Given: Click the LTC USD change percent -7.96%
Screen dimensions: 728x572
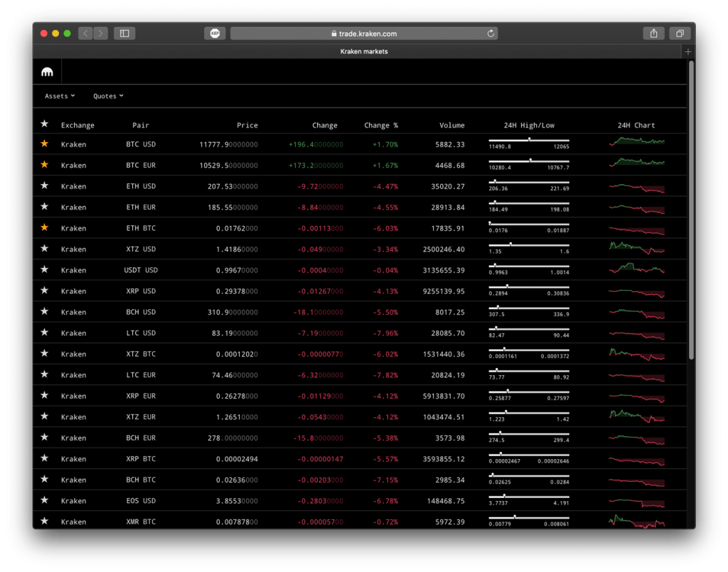Looking at the screenshot, I should click(x=385, y=333).
